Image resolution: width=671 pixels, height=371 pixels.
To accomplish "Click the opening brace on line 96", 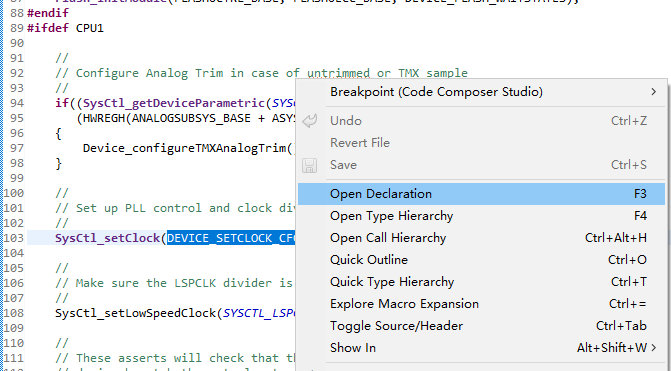I will click(x=58, y=134).
